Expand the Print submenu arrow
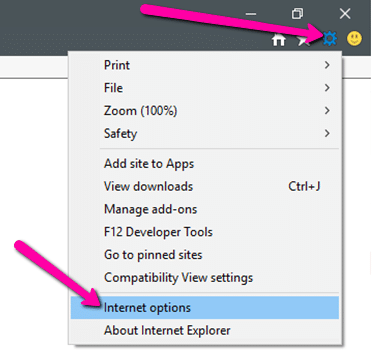Image resolution: width=372 pixels, height=361 pixels. (327, 65)
